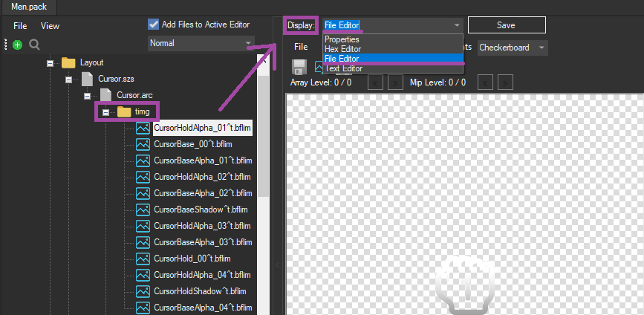Collapse the timg folder tree node

click(106, 112)
